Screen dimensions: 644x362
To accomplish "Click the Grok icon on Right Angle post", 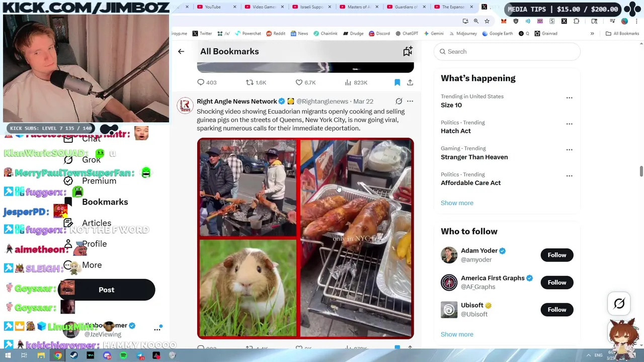I will 398,101.
